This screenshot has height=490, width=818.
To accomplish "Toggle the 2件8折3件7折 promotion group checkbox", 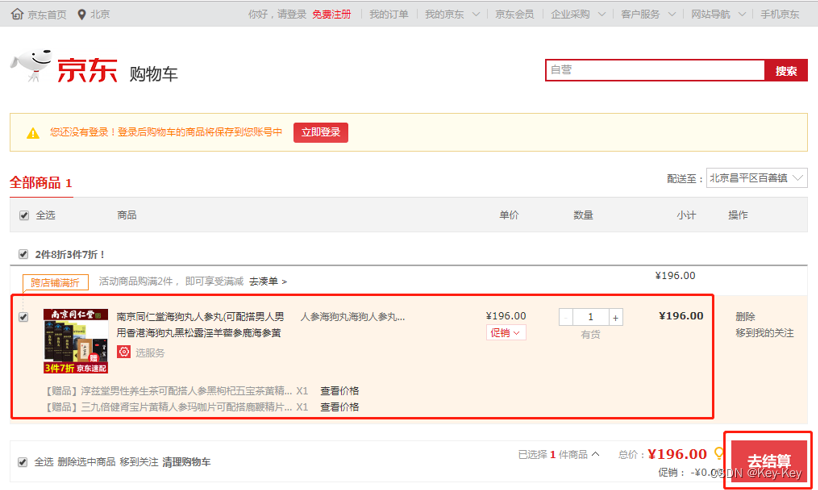I will pyautogui.click(x=23, y=254).
